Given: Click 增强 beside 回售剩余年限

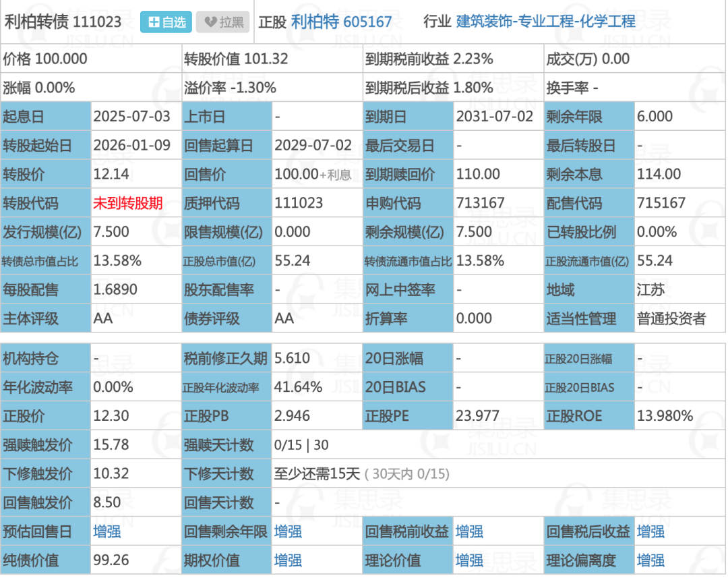Looking at the screenshot, I should pyautogui.click(x=289, y=531).
